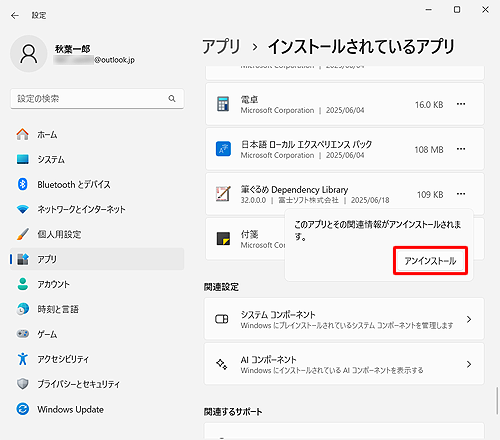
Task: Open the Bluetooth icon in sidebar
Action: (x=23, y=184)
